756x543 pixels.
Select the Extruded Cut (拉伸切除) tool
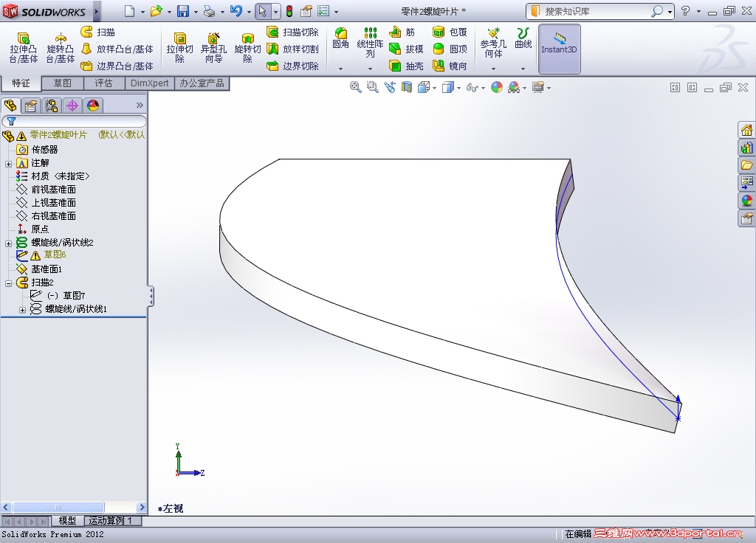pyautogui.click(x=180, y=48)
